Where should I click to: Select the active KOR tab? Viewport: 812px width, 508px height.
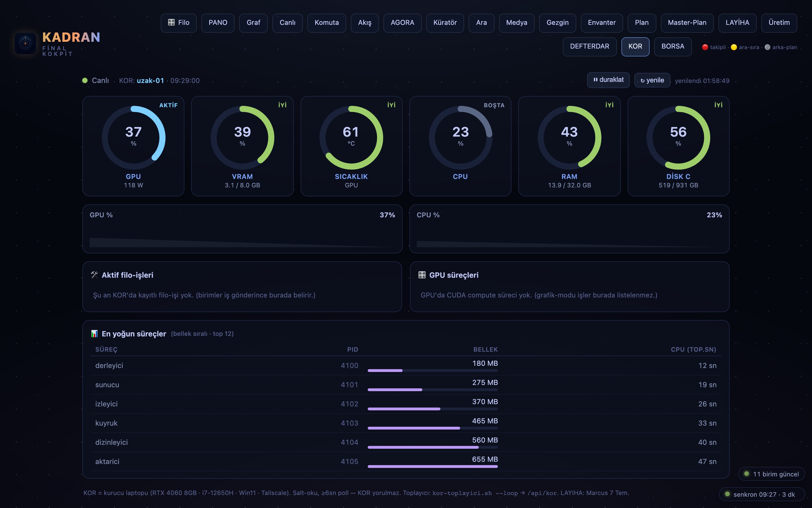tap(635, 47)
